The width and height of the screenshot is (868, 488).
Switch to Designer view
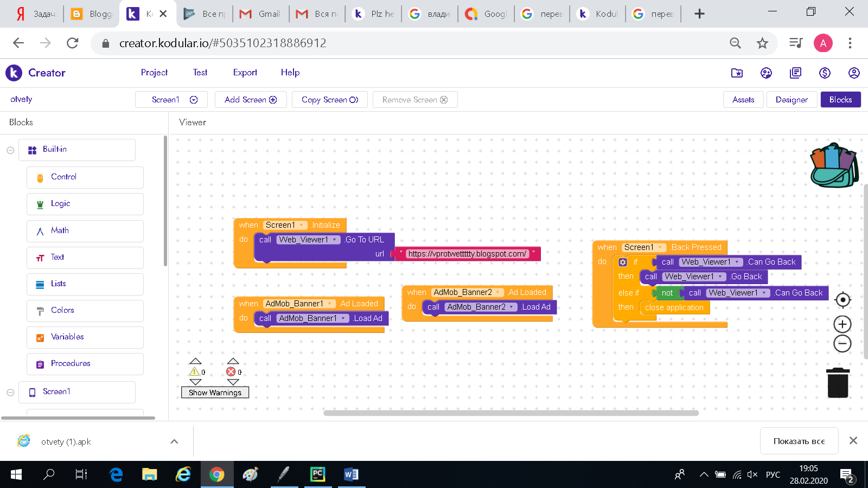pyautogui.click(x=791, y=100)
